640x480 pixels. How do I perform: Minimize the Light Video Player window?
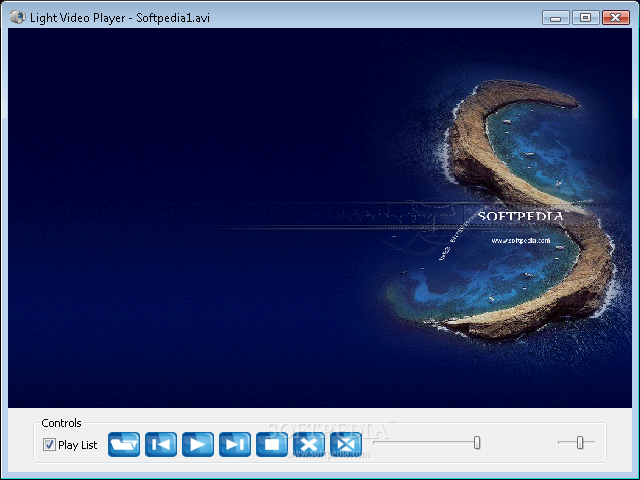click(x=556, y=18)
